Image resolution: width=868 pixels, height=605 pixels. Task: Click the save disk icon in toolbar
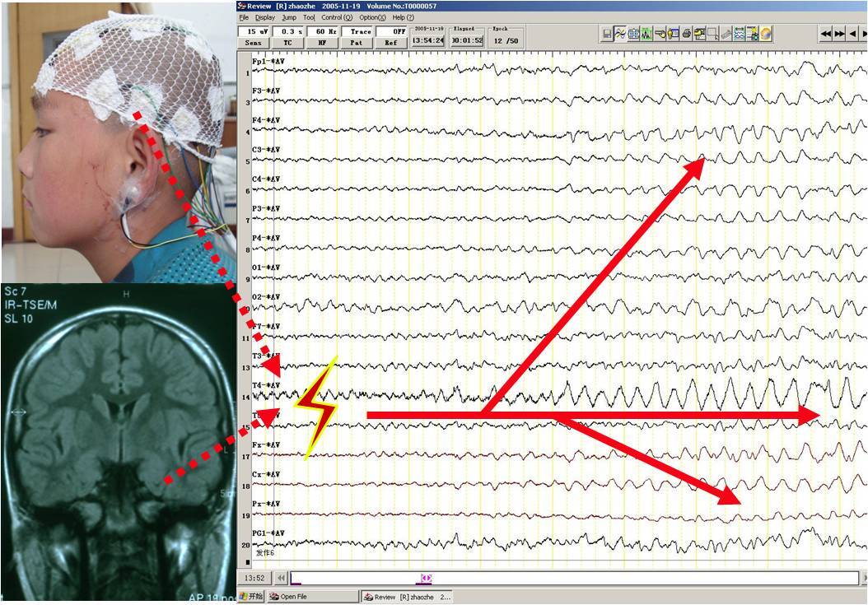(x=607, y=34)
